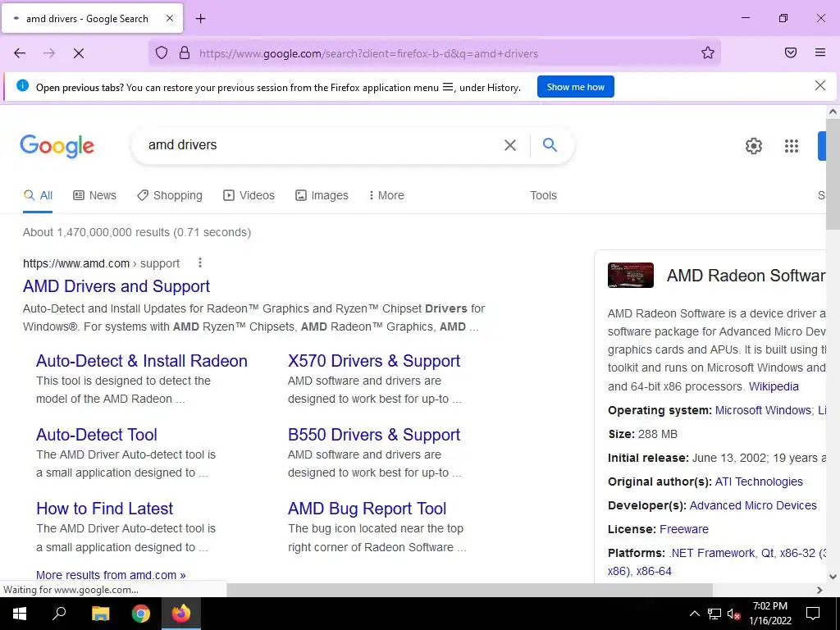Click Show me how button
This screenshot has height=630, width=840.
coord(575,87)
